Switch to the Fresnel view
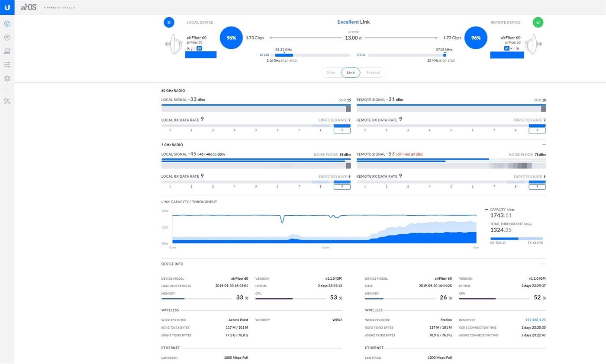 tap(373, 73)
